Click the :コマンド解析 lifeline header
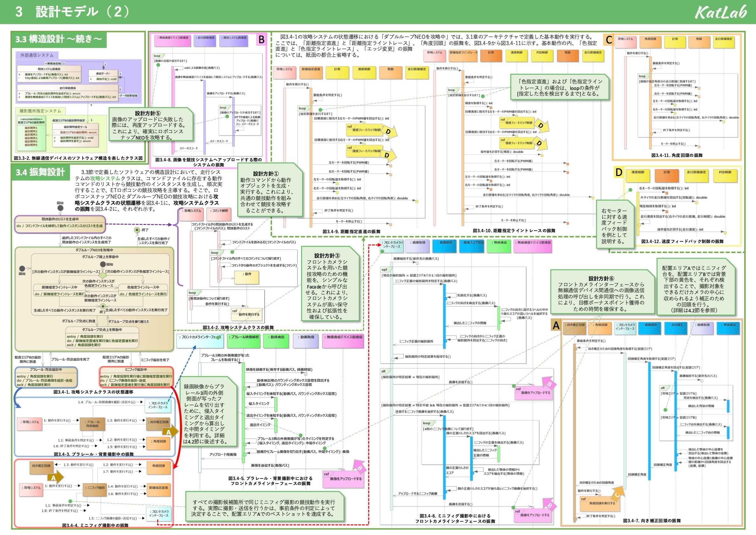Image resolution: width=756 pixels, height=535 pixels. click(219, 214)
